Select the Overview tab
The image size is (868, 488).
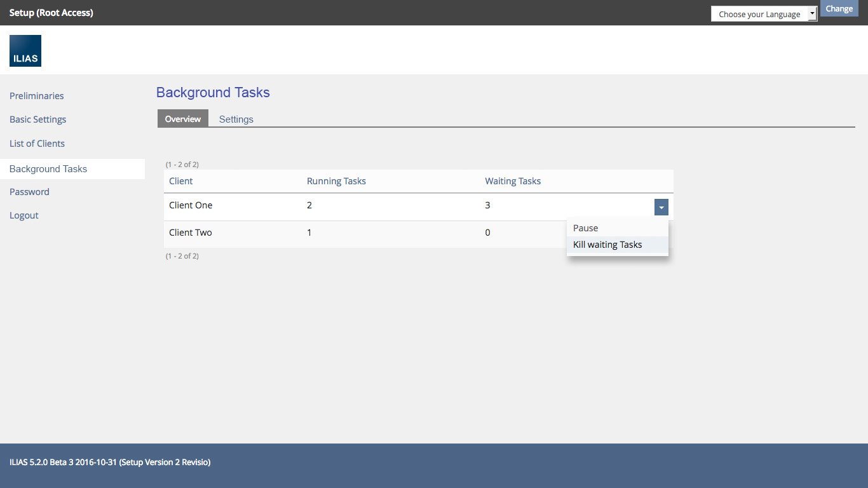point(183,119)
